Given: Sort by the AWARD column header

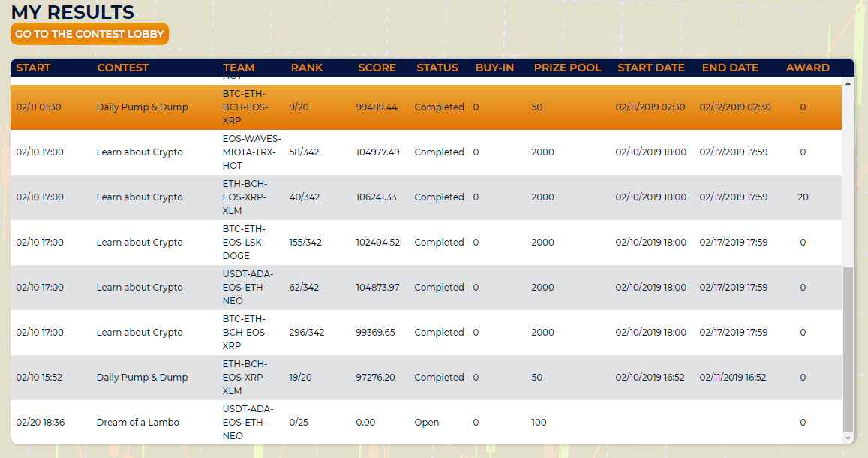Looking at the screenshot, I should point(808,68).
